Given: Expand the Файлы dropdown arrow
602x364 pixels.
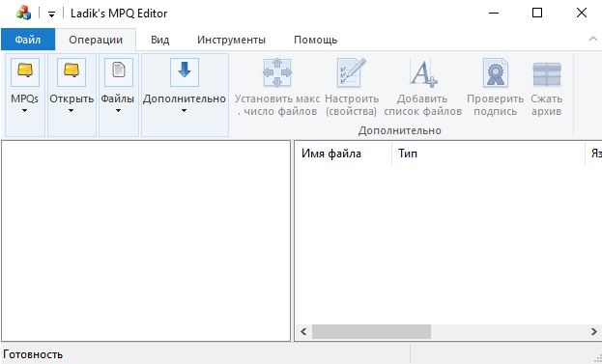Looking at the screenshot, I should 118,111.
